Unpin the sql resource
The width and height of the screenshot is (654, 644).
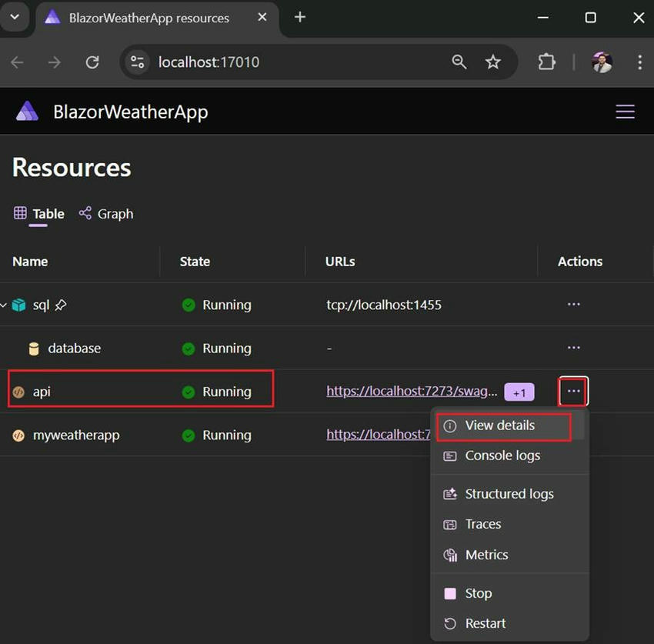61,304
